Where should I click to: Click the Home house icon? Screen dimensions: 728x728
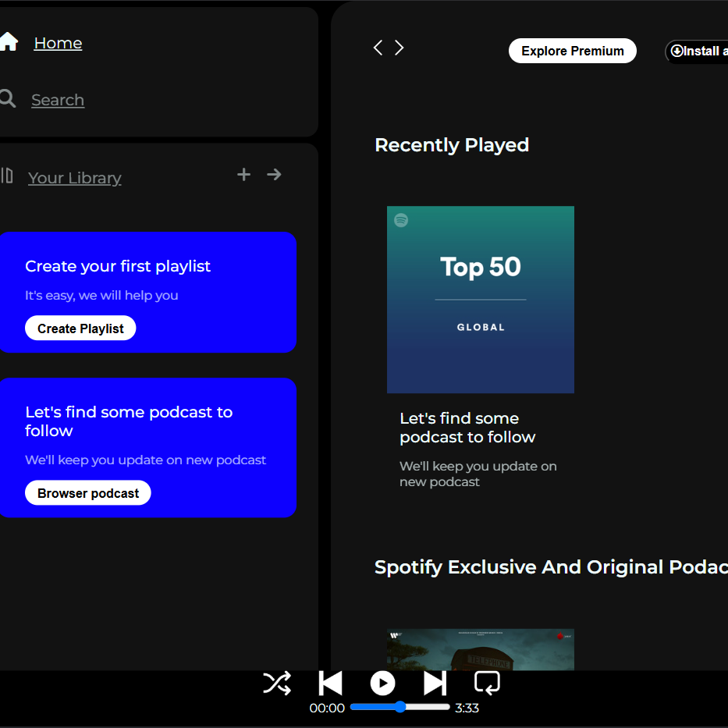[9, 42]
